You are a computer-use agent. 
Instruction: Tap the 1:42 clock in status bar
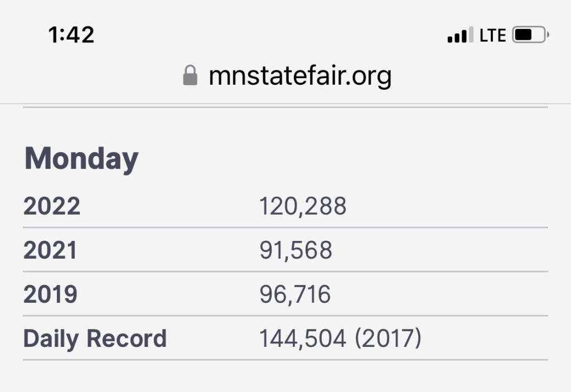pyautogui.click(x=71, y=35)
